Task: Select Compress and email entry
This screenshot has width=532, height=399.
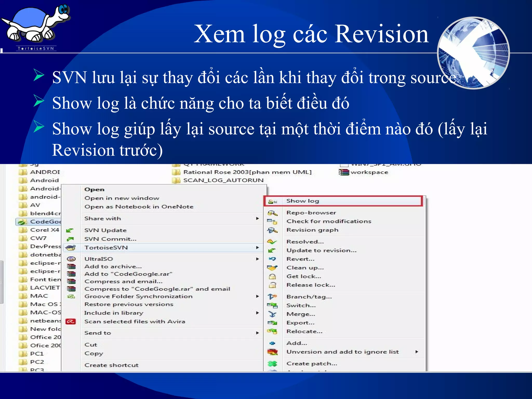Action: pos(123,282)
